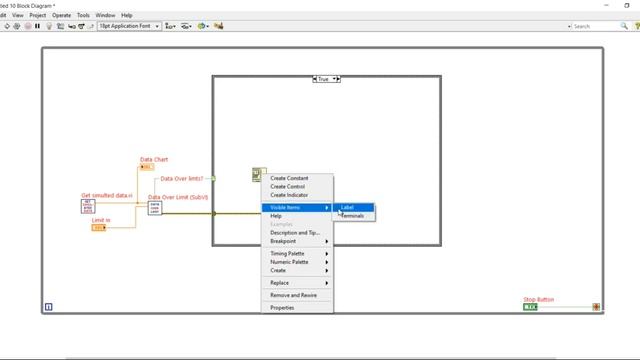Expand the Breakpoint submenu
The width and height of the screenshot is (640, 360).
click(x=297, y=241)
